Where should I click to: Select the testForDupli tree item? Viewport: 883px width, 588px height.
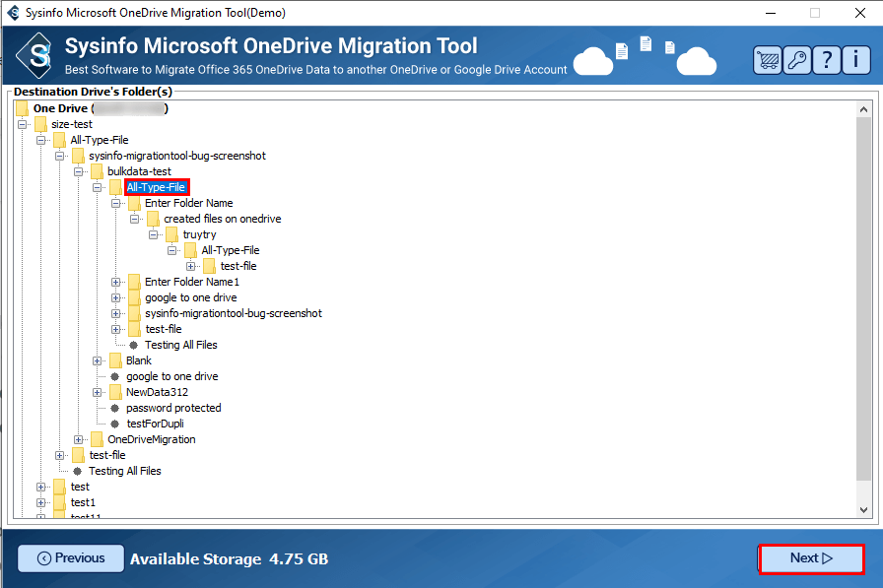[155, 424]
